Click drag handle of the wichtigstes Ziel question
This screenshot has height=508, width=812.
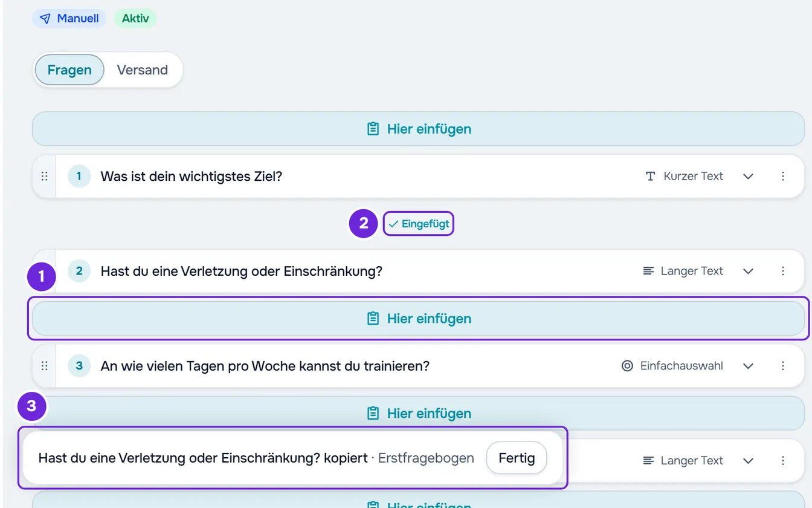44,176
